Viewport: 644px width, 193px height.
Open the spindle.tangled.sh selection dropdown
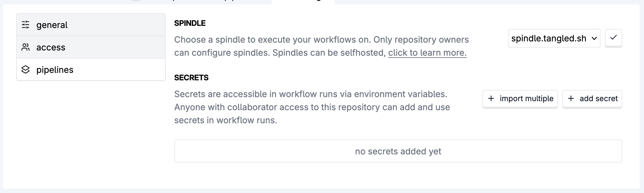[549, 38]
